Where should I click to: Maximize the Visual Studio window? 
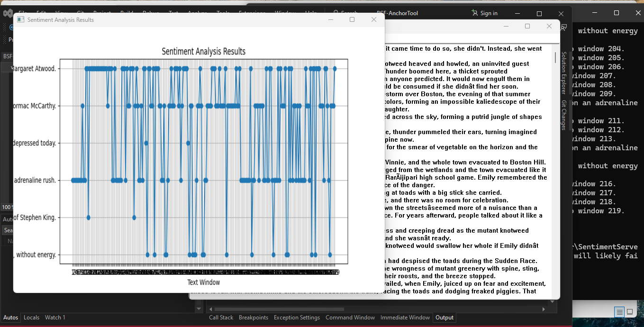click(539, 13)
